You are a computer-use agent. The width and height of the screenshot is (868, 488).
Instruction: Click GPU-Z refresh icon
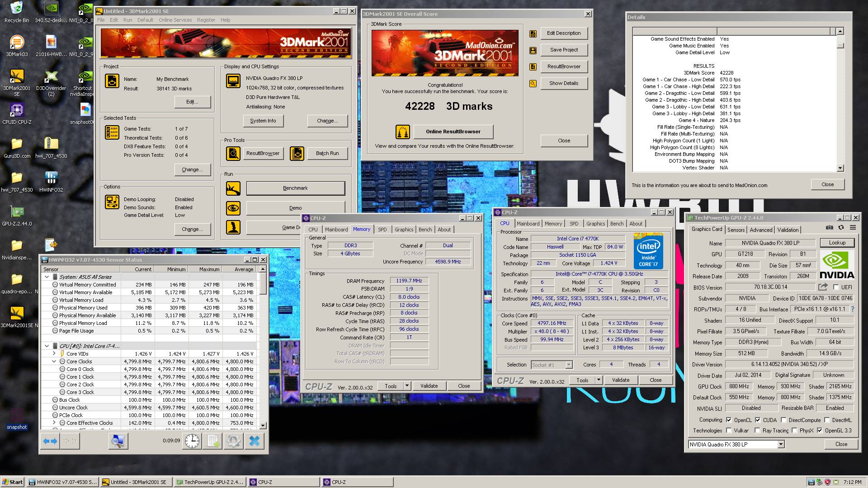[841, 228]
